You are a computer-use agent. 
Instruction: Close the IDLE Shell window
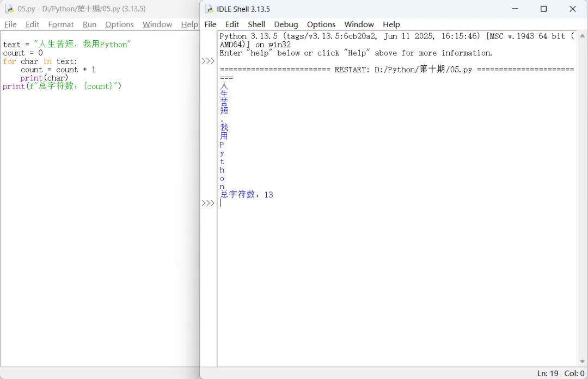point(573,9)
